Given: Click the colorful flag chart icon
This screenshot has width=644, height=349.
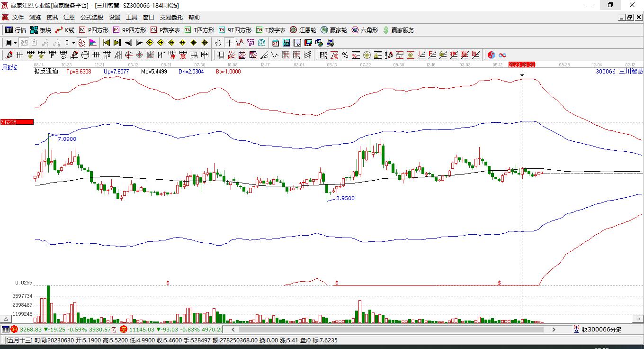Looking at the screenshot, I should tap(93, 43).
